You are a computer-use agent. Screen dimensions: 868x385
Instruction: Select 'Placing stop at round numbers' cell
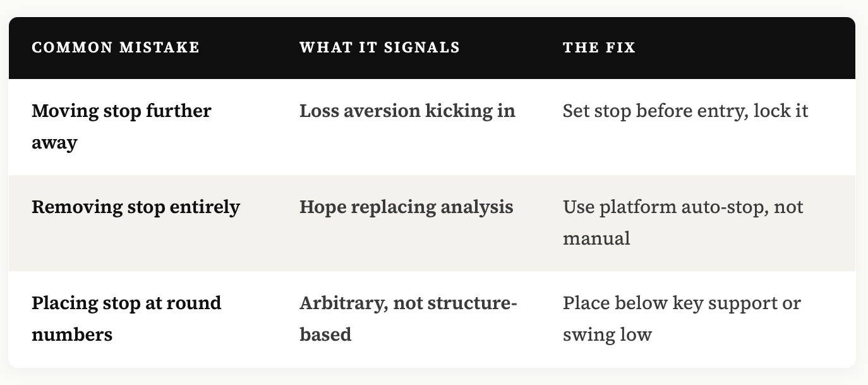click(126, 319)
